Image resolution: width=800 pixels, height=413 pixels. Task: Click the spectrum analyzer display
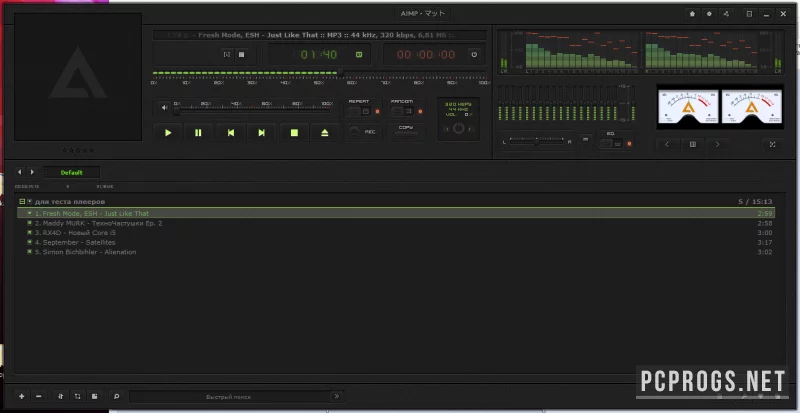pos(641,50)
